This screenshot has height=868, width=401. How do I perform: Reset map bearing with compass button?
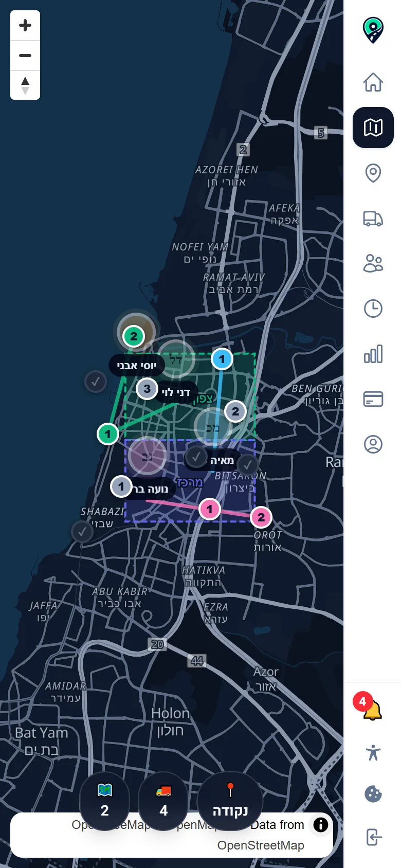[25, 85]
